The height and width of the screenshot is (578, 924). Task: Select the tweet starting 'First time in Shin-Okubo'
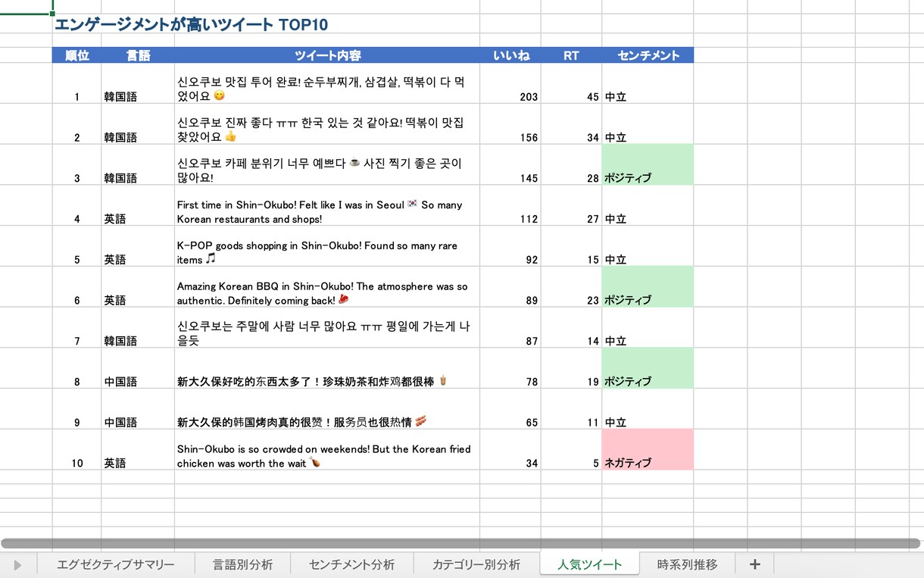(x=327, y=205)
